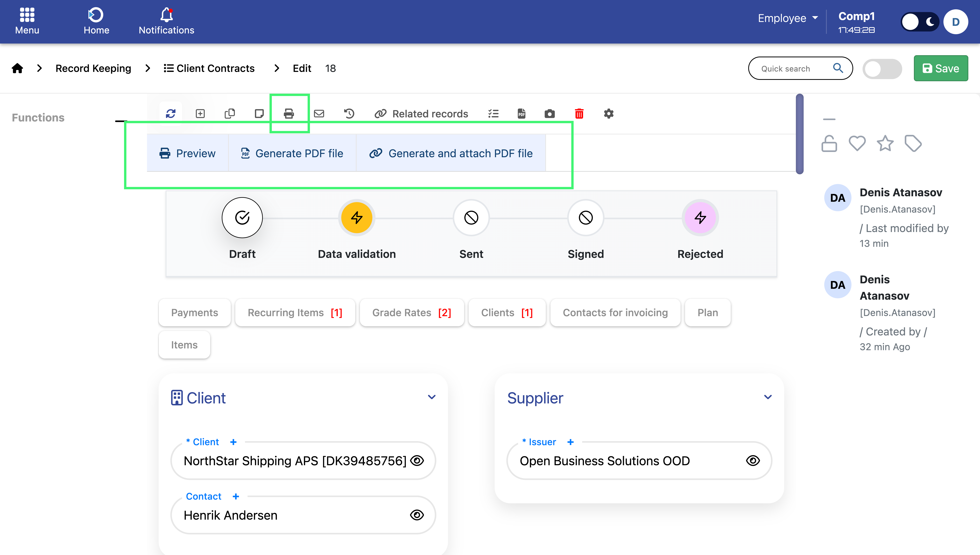Click the NorthStar Shipping client field
Screen dimensions: 980x555
click(x=303, y=461)
